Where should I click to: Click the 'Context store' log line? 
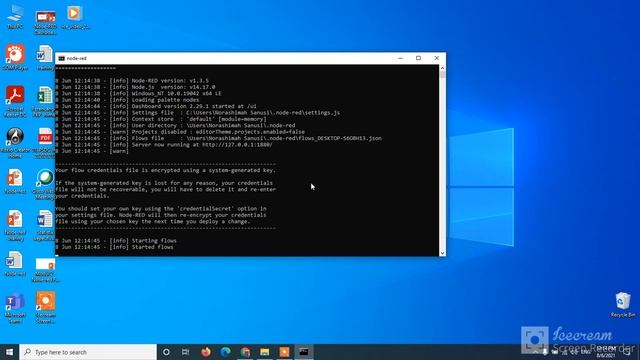coord(161,119)
